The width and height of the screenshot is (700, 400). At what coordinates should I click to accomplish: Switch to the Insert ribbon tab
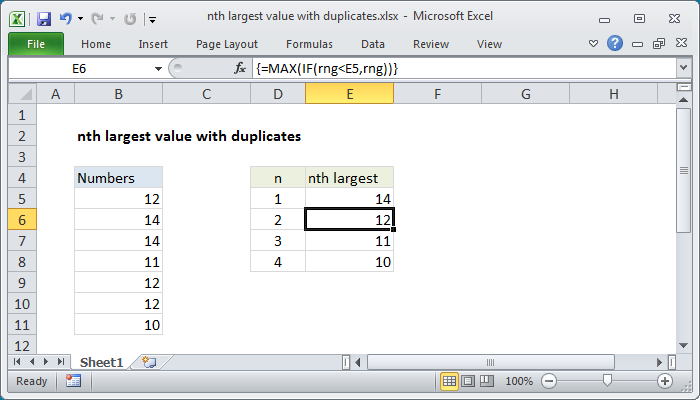153,44
